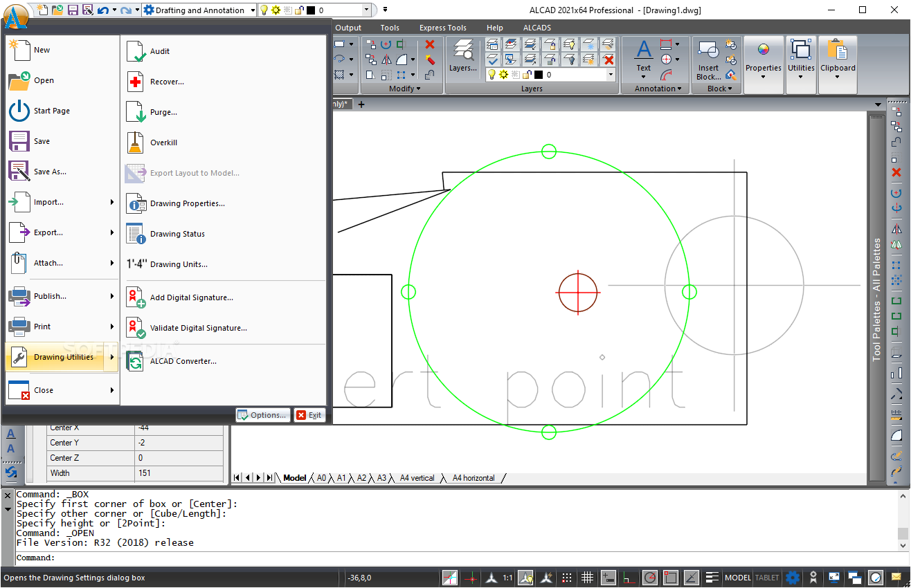
Task: Toggle snap dots in status bar
Action: (x=566, y=578)
